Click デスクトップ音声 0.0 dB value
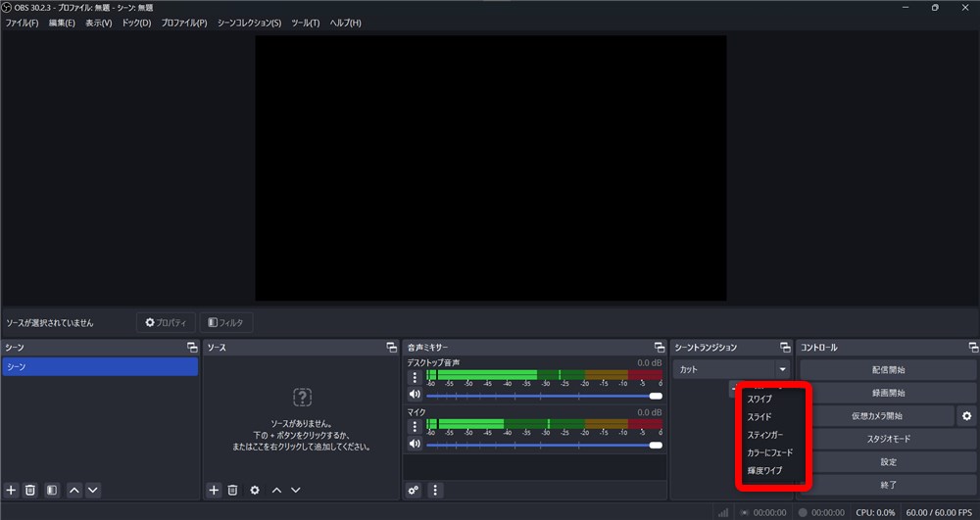The width and height of the screenshot is (980, 520). coord(650,362)
